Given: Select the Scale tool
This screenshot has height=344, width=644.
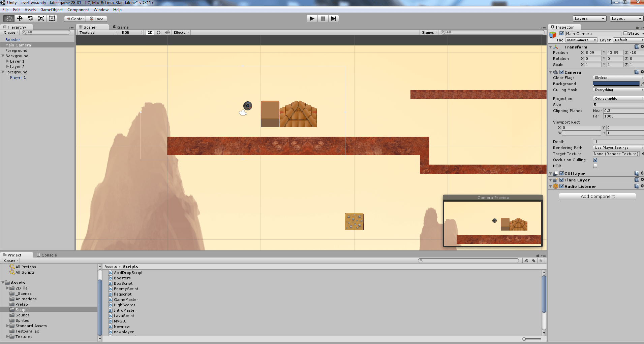Looking at the screenshot, I should (41, 19).
